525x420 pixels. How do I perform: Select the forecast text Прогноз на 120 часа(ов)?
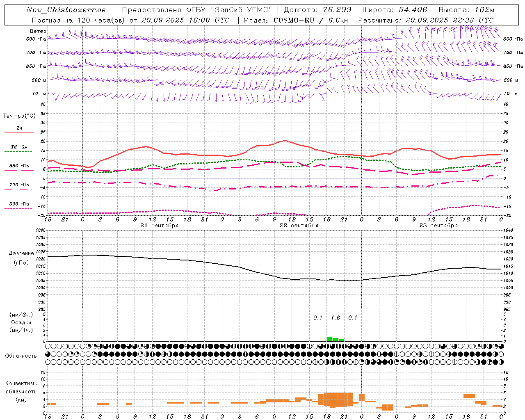(79, 20)
